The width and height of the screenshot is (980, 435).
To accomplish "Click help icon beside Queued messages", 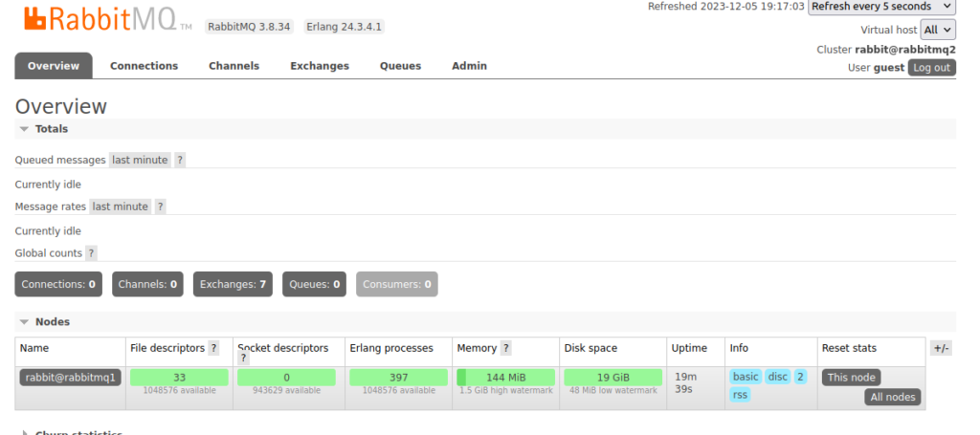I will [180, 161].
